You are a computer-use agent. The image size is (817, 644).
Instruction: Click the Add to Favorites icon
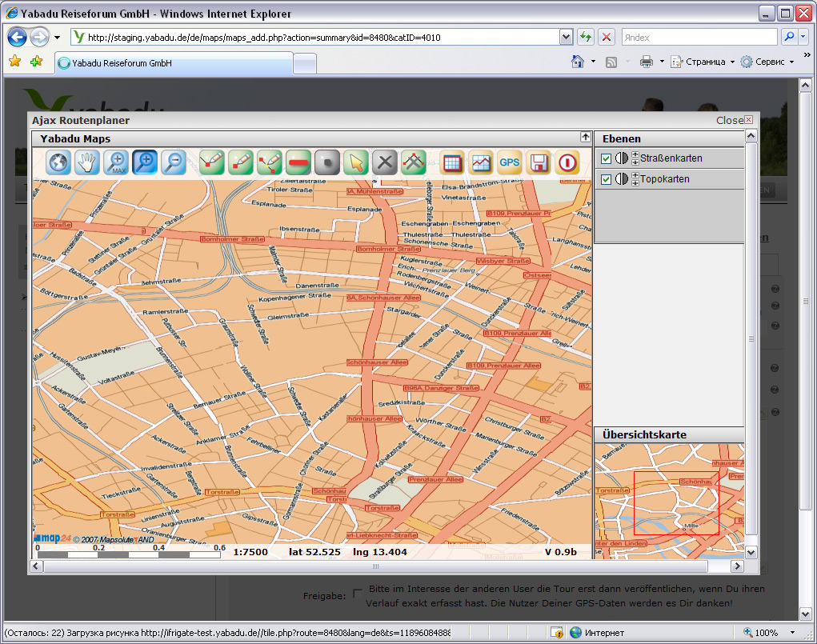click(37, 62)
